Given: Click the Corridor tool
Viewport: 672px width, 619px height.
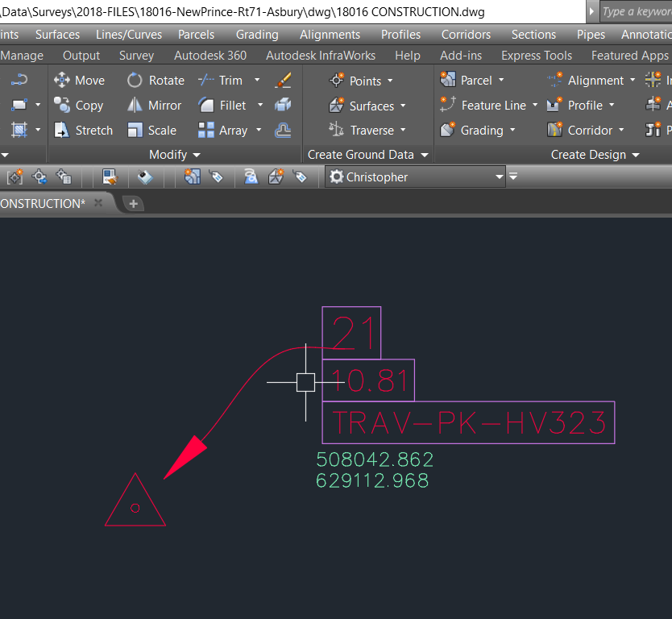Looking at the screenshot, I should click(x=580, y=130).
